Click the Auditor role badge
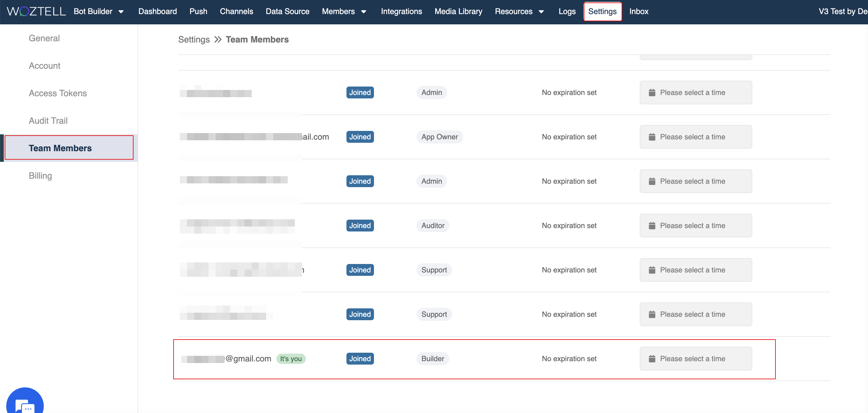 click(433, 226)
